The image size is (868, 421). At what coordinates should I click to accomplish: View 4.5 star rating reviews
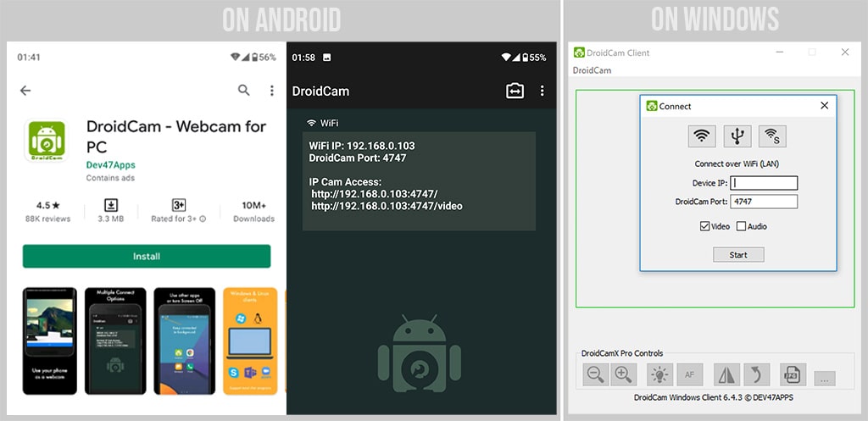47,211
